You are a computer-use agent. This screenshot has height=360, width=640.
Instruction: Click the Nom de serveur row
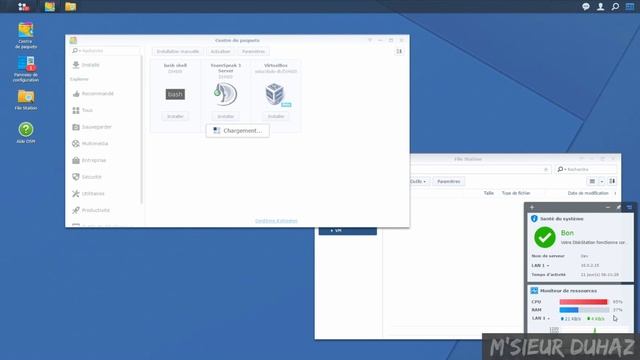580,256
